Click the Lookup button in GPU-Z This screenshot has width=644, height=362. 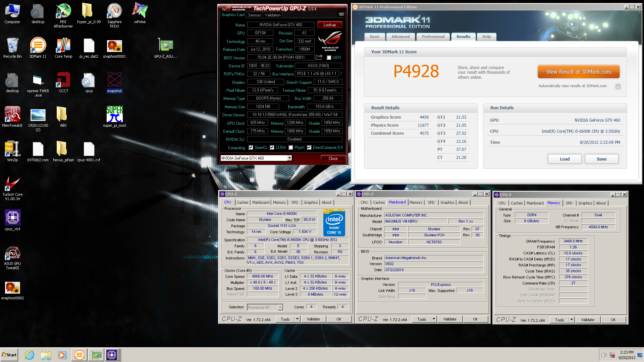click(x=329, y=25)
